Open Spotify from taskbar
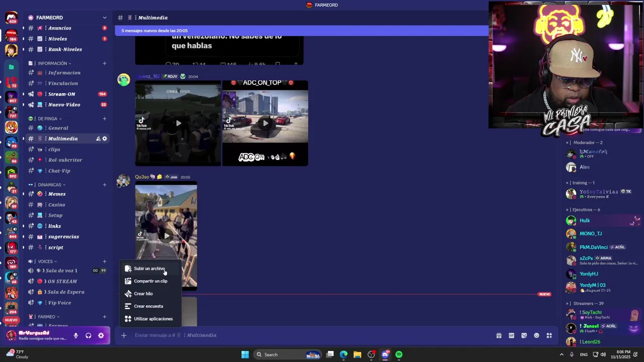This screenshot has height=362, width=644. coord(399,354)
